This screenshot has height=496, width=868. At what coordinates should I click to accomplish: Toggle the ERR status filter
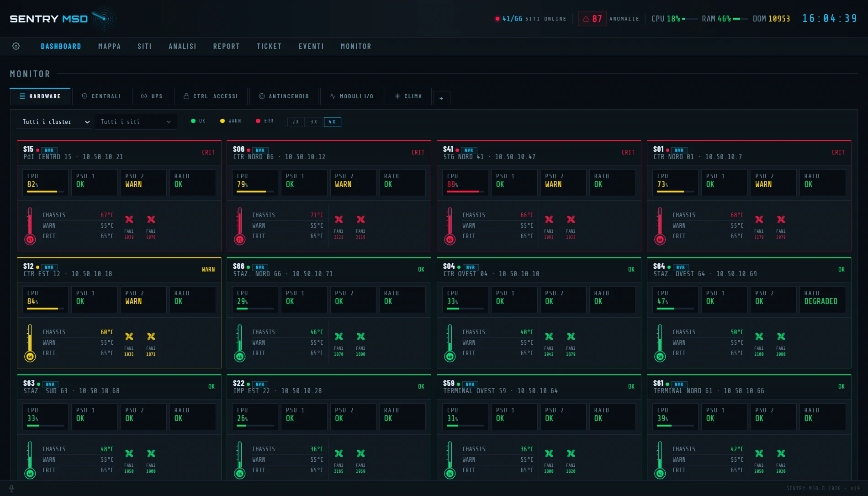pyautogui.click(x=265, y=121)
